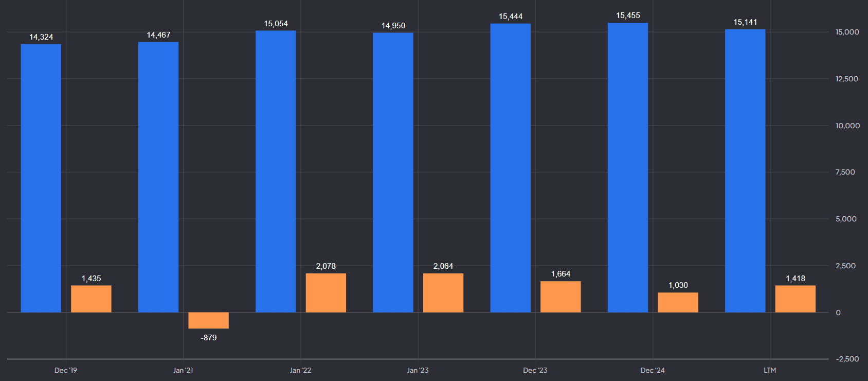Click the Dec '19 x-axis label
Image resolution: width=868 pixels, height=381 pixels.
[66, 370]
